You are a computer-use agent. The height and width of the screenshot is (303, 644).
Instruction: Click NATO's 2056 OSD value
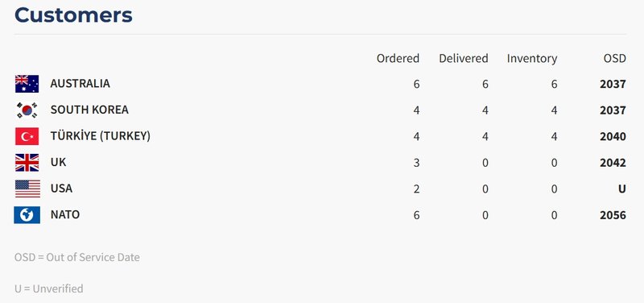613,215
